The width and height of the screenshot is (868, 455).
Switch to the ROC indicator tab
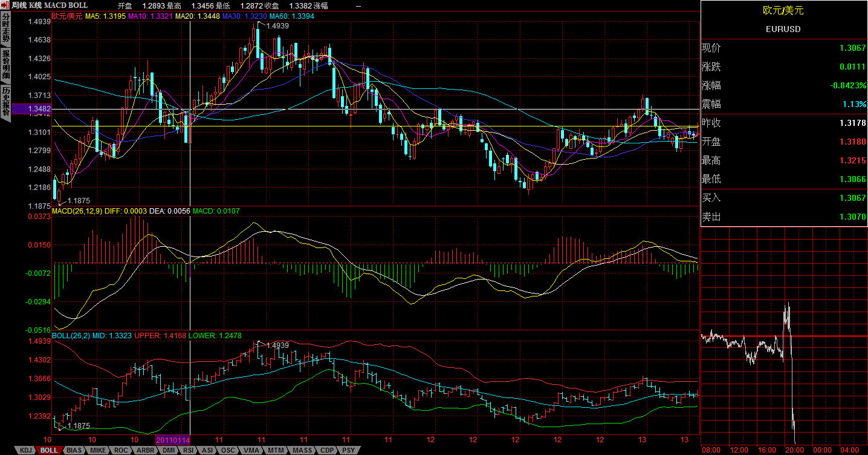click(121, 450)
